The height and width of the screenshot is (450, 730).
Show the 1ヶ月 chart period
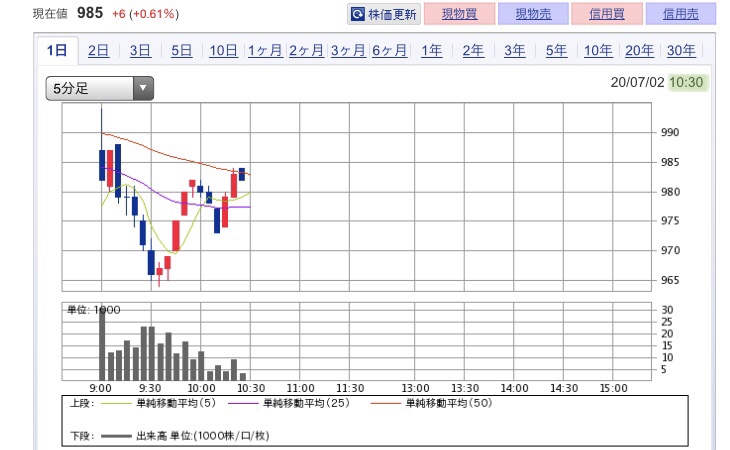[265, 51]
